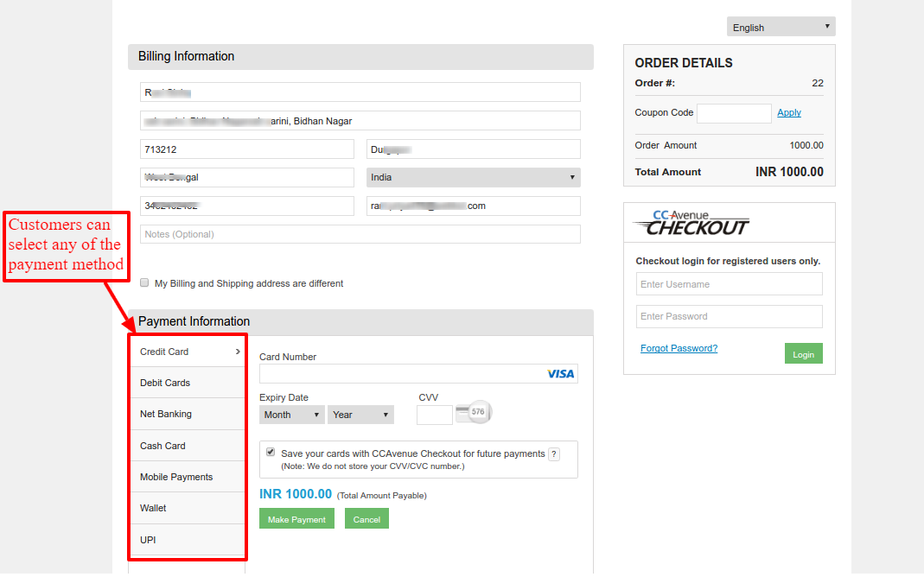Open the Forgot Password link
924x577 pixels.
[x=679, y=348]
